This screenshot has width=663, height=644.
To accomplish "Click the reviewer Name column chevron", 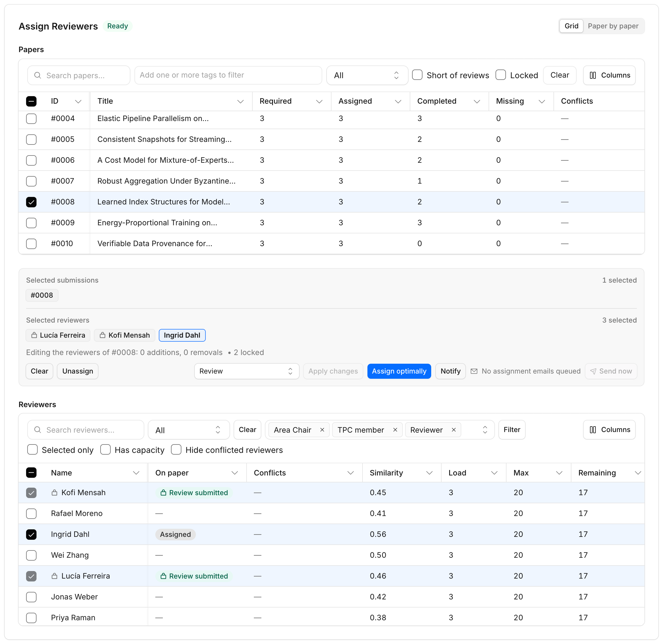I will point(136,473).
